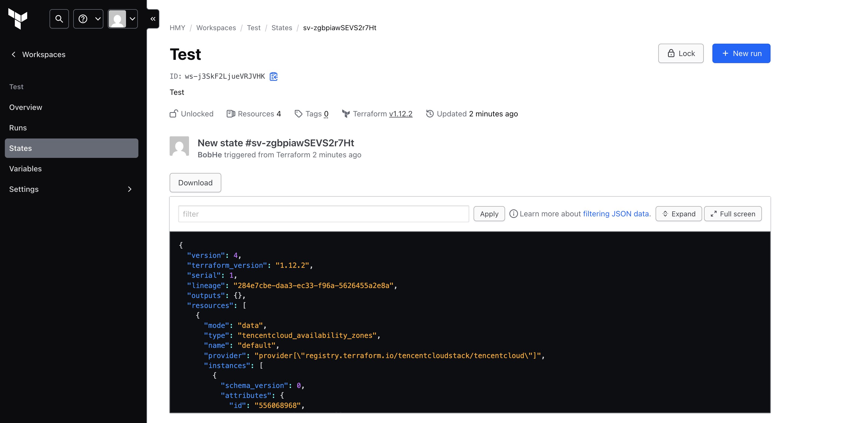
Task: Click the Lock workspace button
Action: point(681,53)
